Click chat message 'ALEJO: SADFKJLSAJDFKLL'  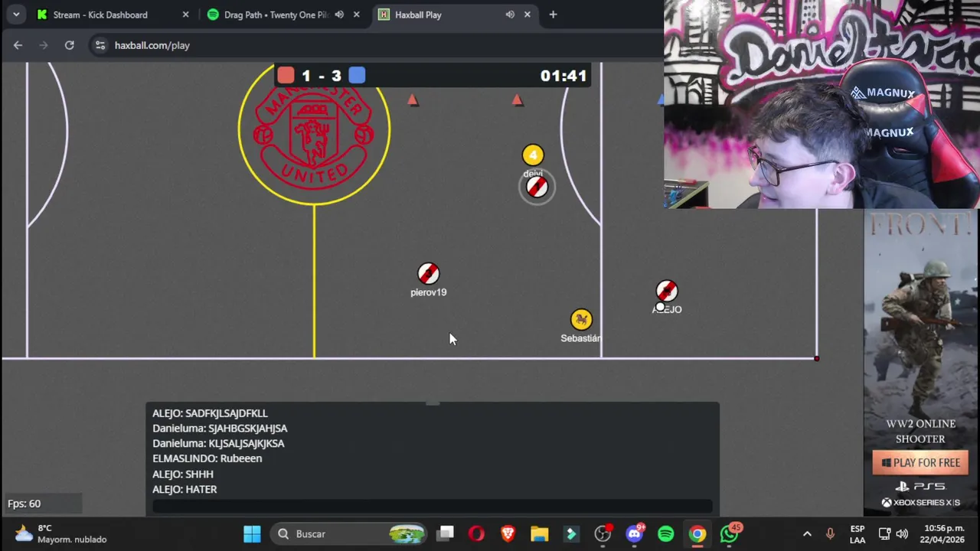click(x=210, y=413)
